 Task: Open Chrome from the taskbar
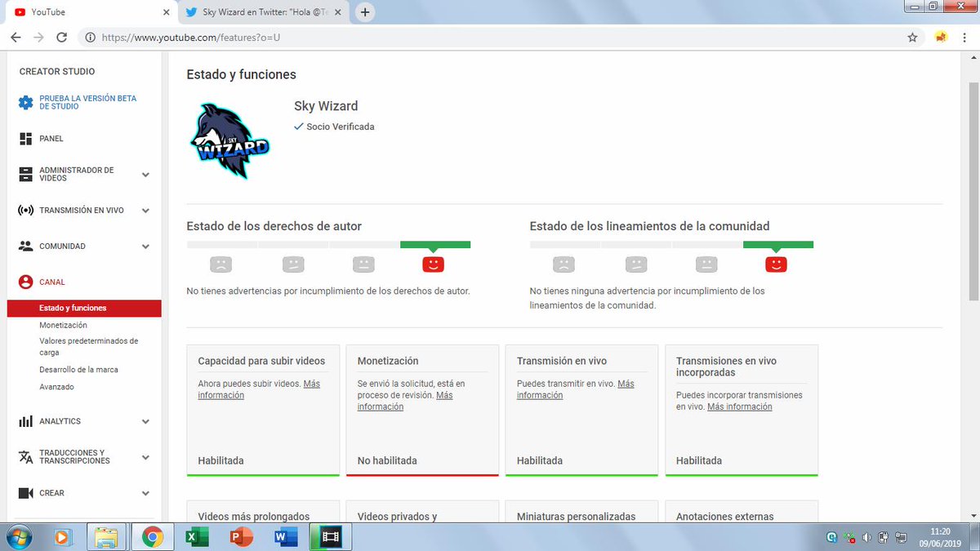click(151, 537)
